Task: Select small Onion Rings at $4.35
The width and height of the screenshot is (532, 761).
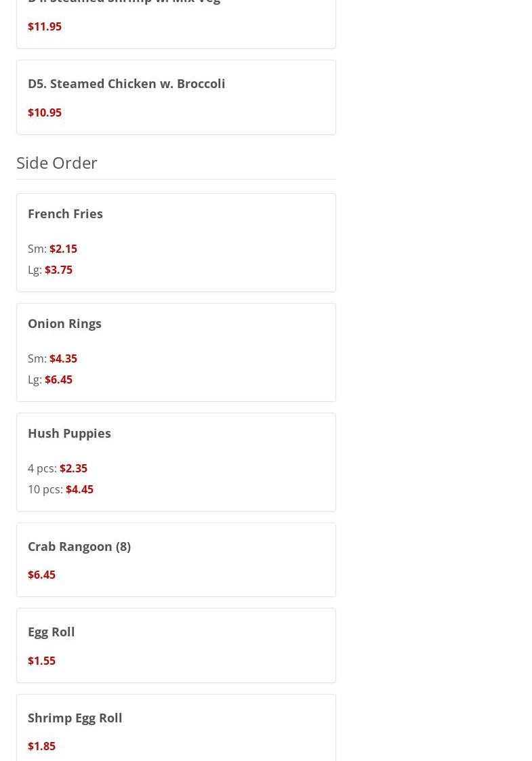Action: [63, 358]
